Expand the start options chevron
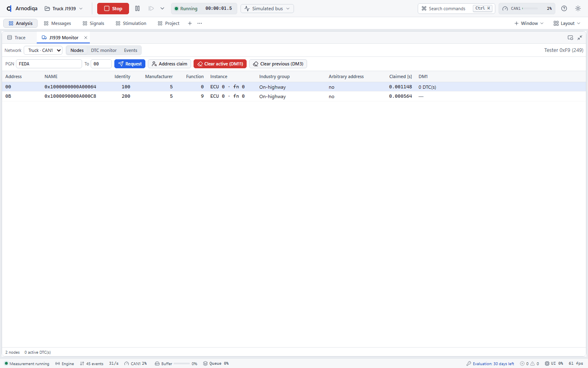588x368 pixels. pyautogui.click(x=162, y=9)
